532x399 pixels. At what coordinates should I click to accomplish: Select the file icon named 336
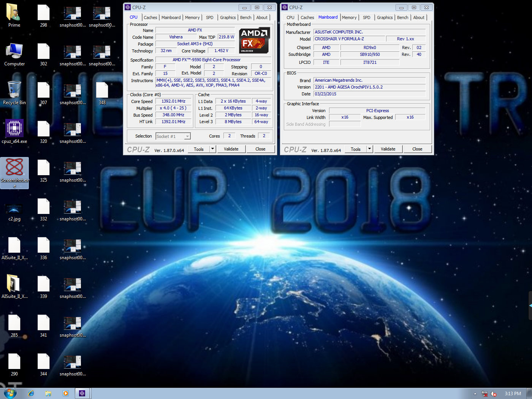(x=44, y=248)
